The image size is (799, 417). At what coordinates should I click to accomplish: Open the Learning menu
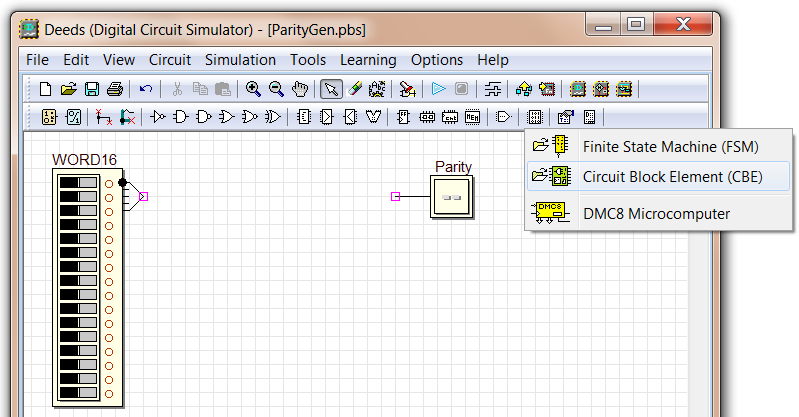[x=368, y=60]
